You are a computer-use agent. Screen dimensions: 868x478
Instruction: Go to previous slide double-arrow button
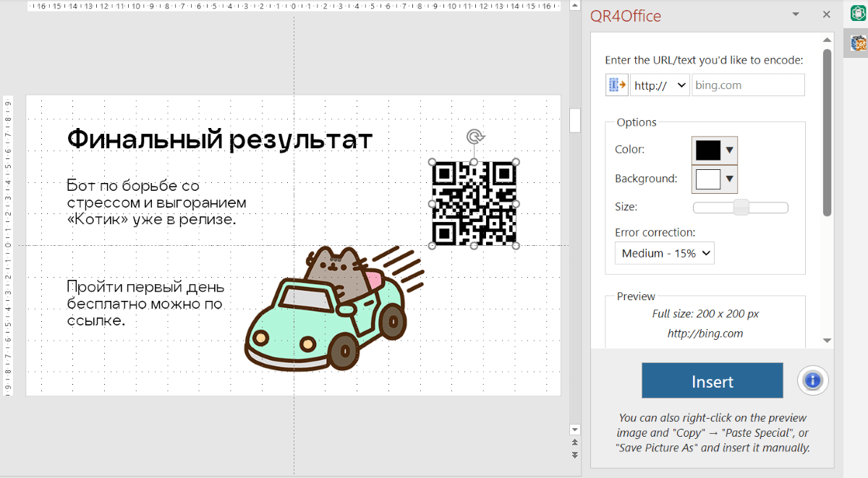(575, 442)
